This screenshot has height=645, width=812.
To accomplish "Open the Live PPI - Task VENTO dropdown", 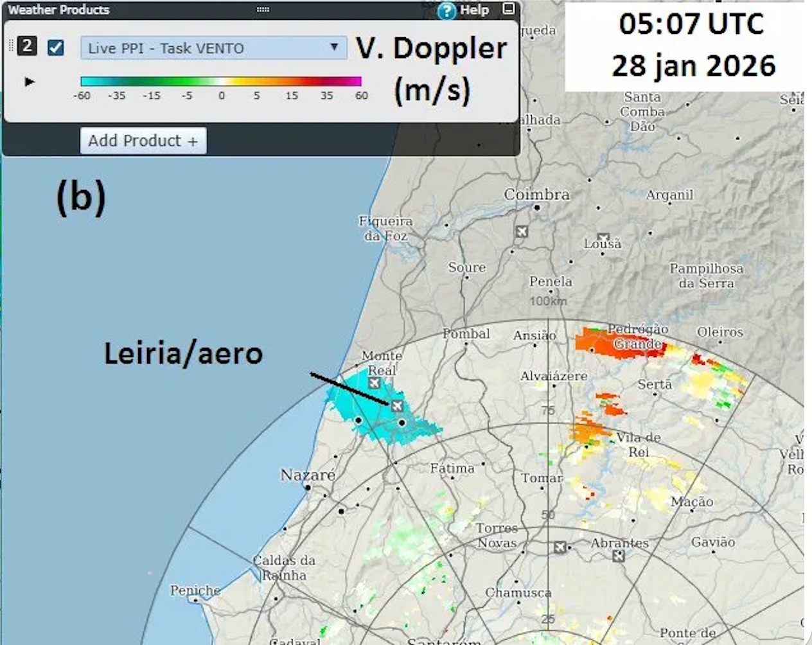I will (x=212, y=48).
